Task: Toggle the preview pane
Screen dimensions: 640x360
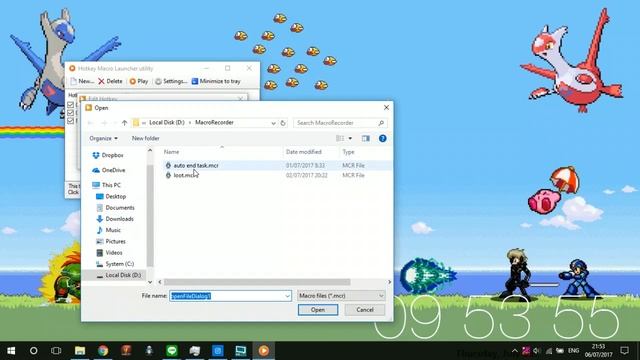Action: point(366,138)
